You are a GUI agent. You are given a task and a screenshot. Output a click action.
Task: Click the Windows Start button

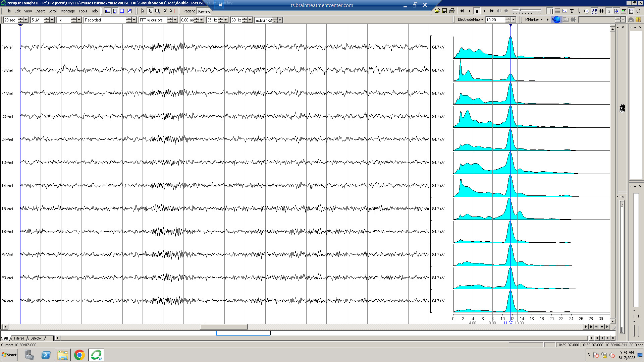[x=9, y=355]
